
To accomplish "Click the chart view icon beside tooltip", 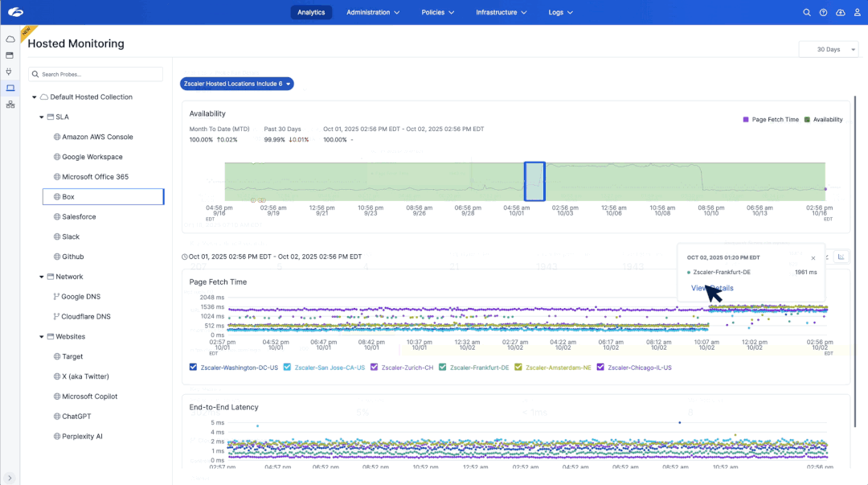I will [x=841, y=257].
